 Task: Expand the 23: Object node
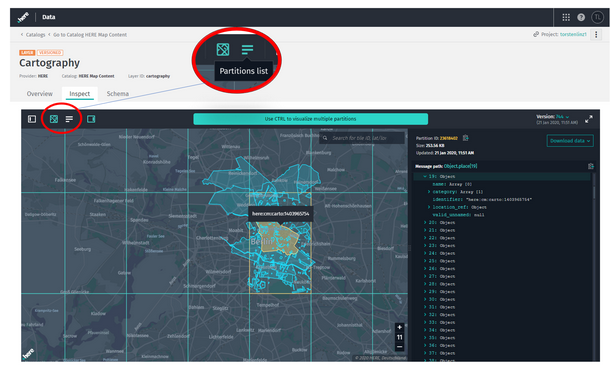point(425,246)
